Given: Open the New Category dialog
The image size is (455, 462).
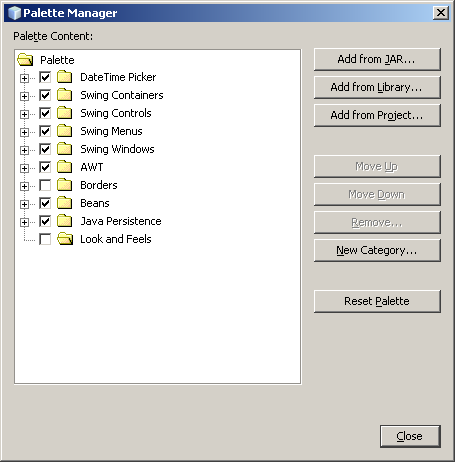Looking at the screenshot, I should pos(377,250).
